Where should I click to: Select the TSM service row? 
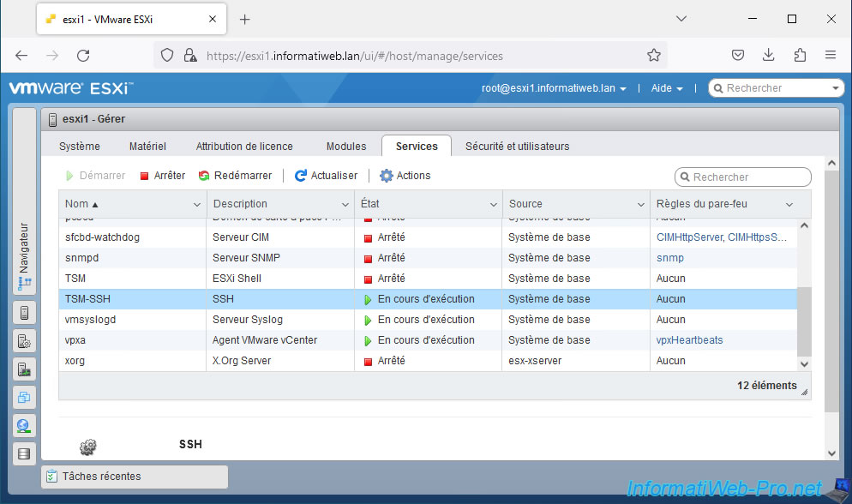click(x=428, y=279)
